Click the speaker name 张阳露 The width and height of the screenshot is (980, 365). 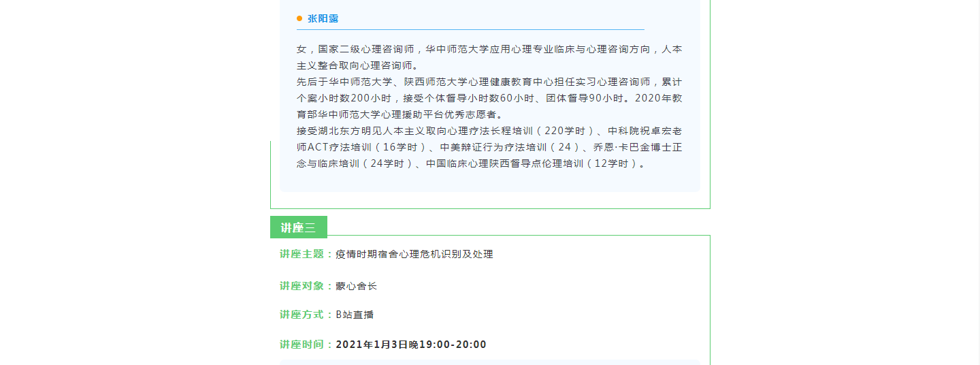pos(323,18)
